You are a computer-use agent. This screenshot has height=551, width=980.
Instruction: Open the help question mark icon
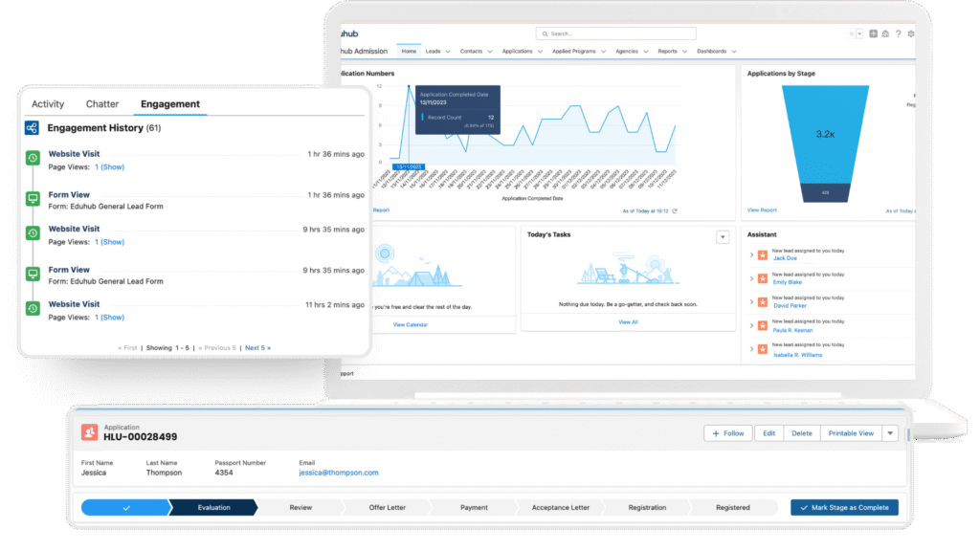[898, 33]
